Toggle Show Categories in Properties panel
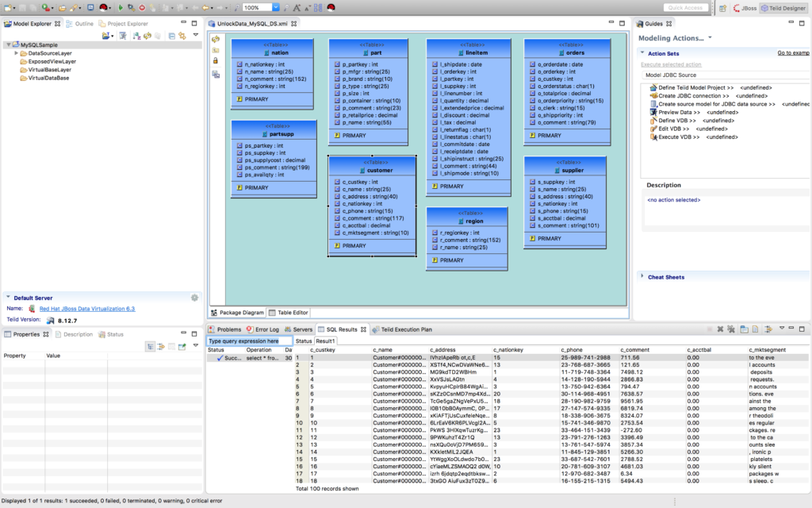 pyautogui.click(x=150, y=346)
